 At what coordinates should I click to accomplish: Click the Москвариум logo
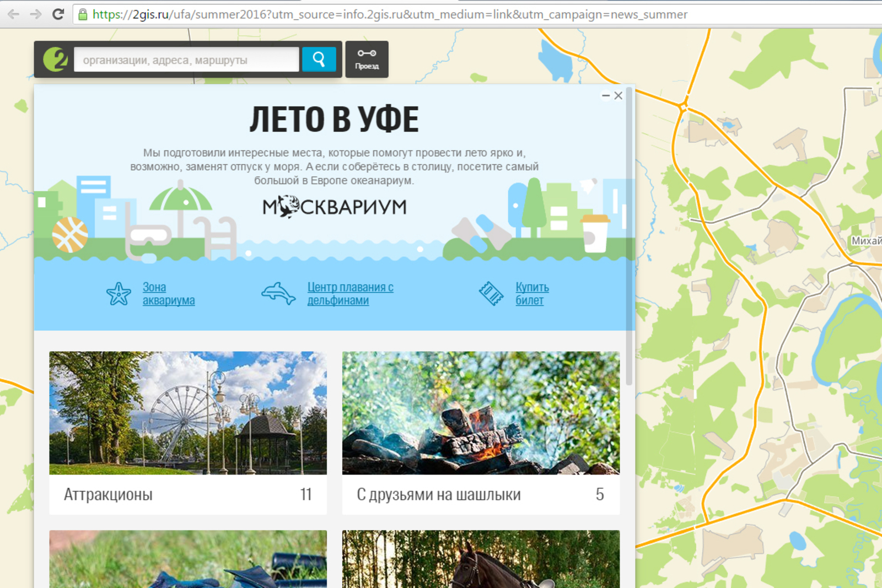335,207
